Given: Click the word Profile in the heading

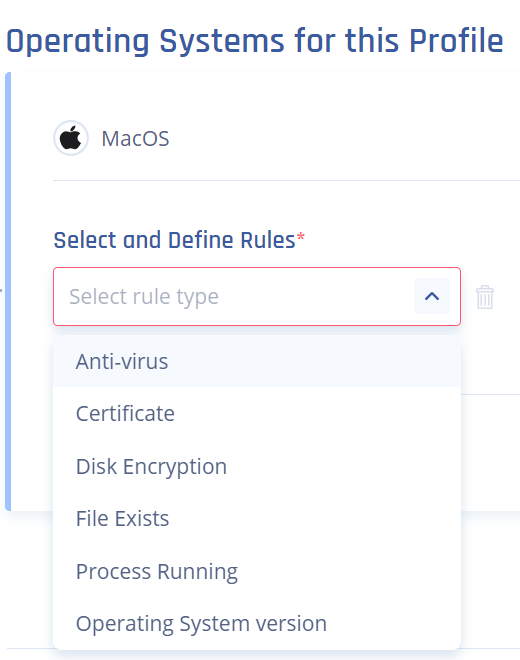Looking at the screenshot, I should pos(456,41).
